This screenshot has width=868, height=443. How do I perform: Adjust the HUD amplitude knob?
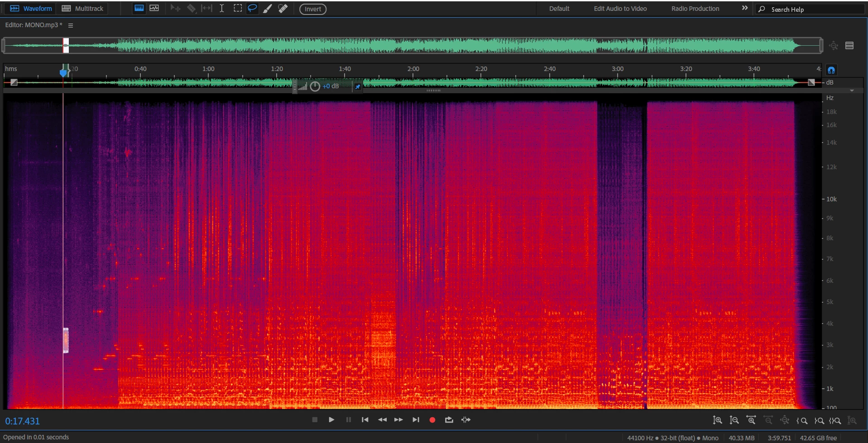[x=315, y=86]
